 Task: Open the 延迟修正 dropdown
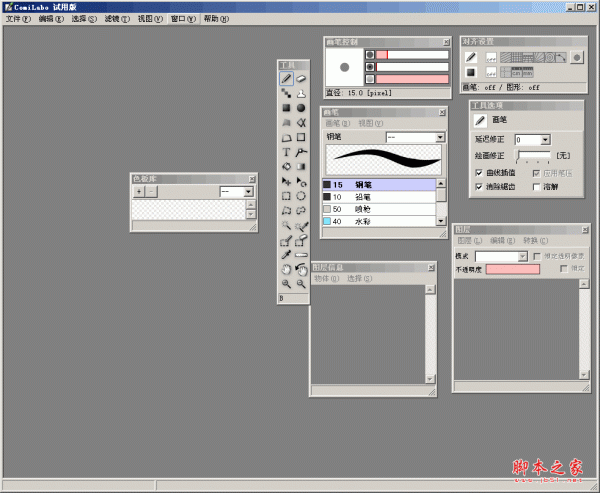(x=545, y=141)
